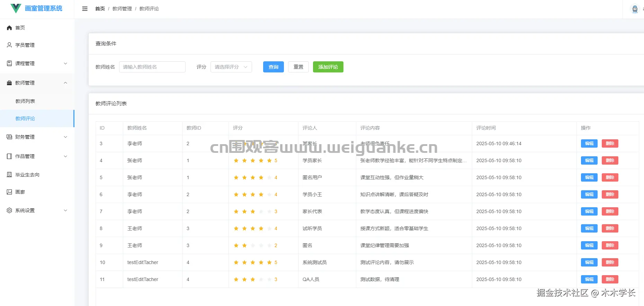Click the 重置 reset button

click(x=298, y=67)
